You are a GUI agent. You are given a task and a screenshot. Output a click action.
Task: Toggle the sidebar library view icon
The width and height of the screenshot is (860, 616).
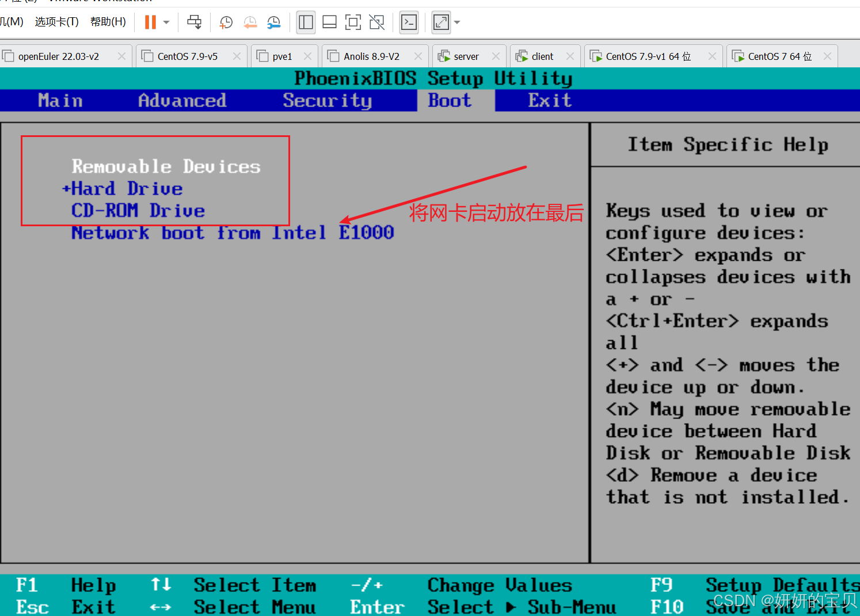(306, 22)
